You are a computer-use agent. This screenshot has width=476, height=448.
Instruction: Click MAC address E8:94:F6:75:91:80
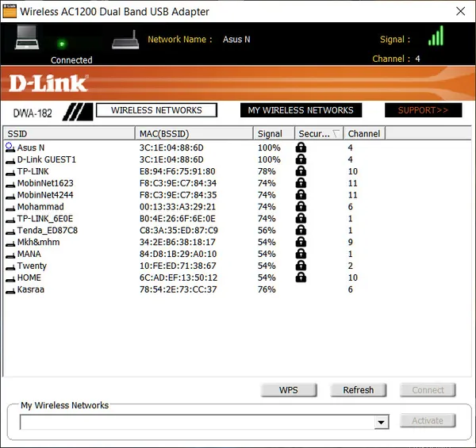click(x=177, y=171)
